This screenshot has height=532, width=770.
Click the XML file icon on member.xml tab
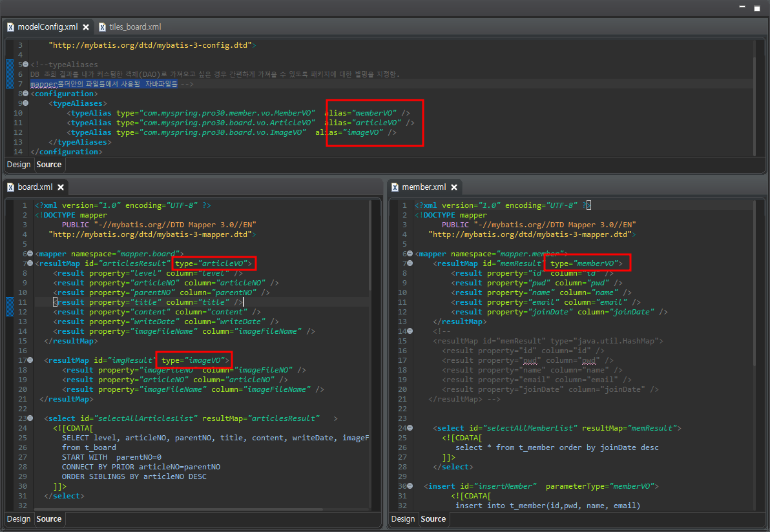(395, 187)
